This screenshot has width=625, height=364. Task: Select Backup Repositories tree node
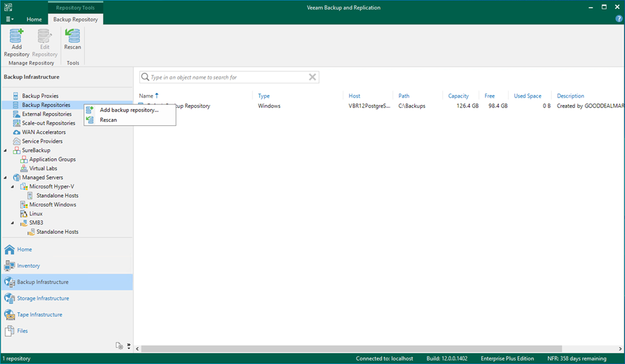[x=46, y=105]
